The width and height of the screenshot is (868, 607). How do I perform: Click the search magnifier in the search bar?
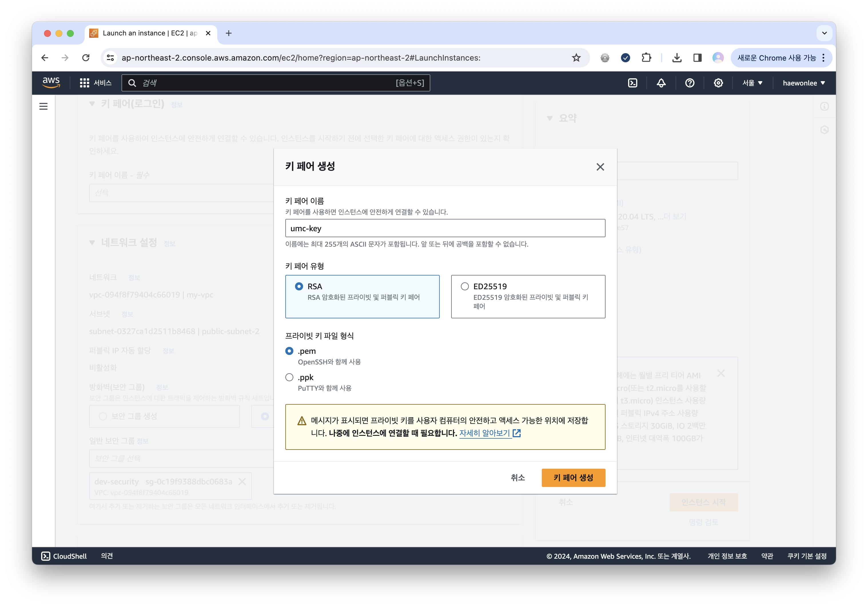[x=132, y=83]
